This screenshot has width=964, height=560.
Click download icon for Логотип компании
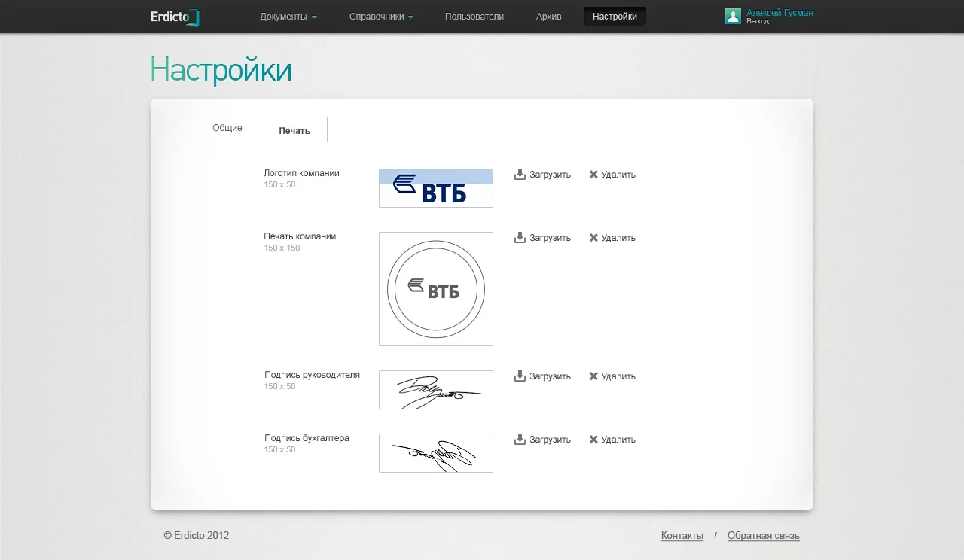click(520, 175)
